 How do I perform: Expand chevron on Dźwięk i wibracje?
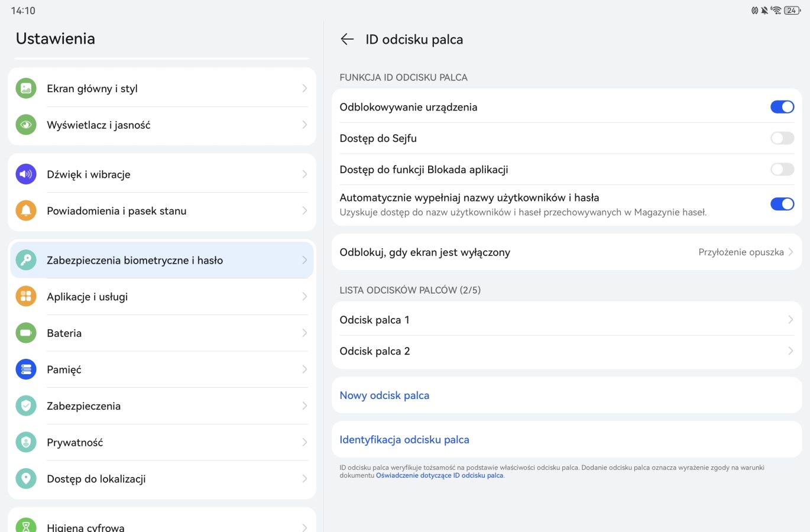click(304, 174)
